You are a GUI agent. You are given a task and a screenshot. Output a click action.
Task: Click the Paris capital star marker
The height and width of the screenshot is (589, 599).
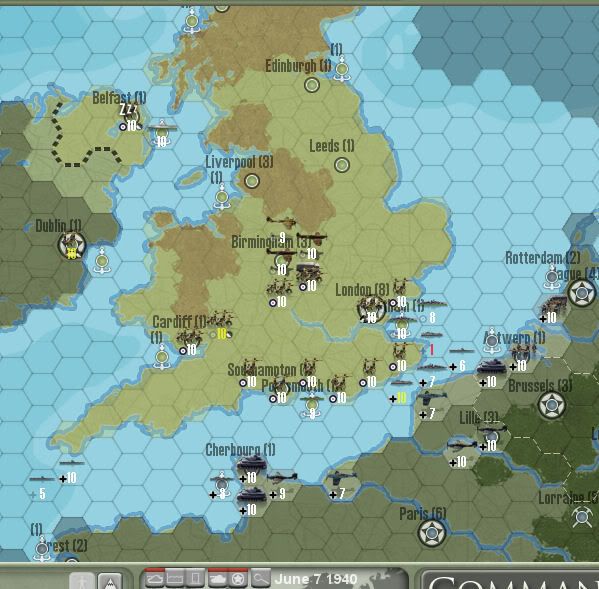pyautogui.click(x=432, y=532)
